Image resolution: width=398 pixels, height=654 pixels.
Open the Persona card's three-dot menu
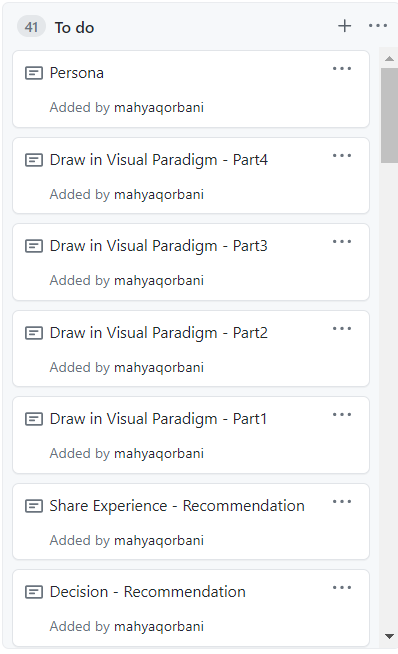pyautogui.click(x=342, y=69)
